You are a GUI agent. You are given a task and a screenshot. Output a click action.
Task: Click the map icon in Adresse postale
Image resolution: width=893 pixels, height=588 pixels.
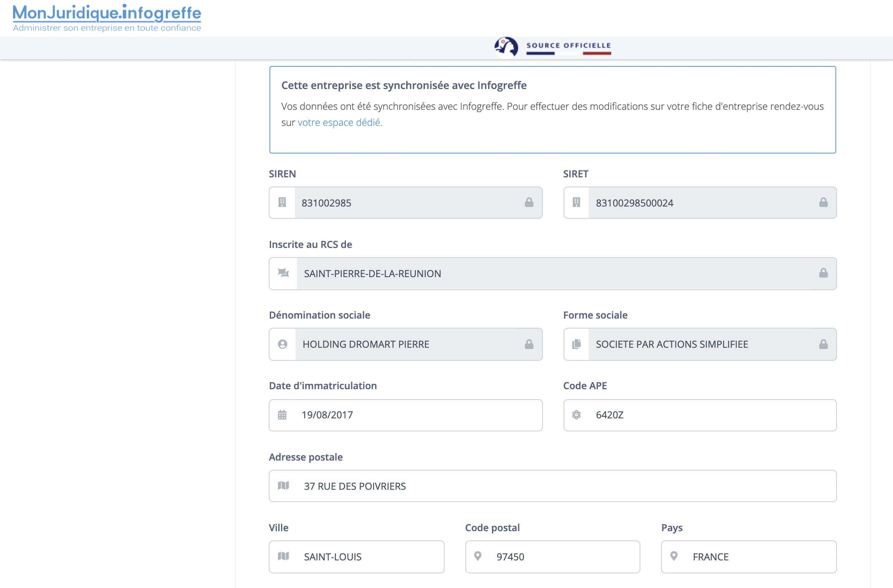[x=283, y=486]
